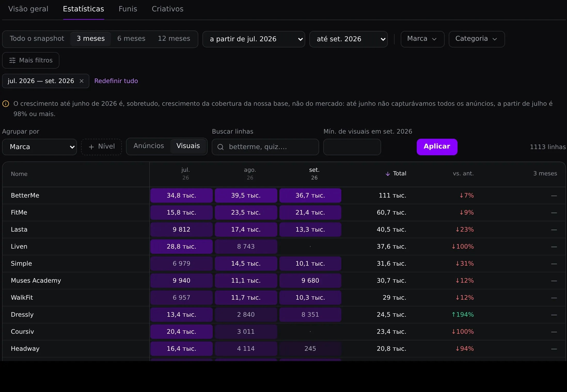Open the Mais filtros sliders icon
567x392 pixels.
(x=12, y=60)
